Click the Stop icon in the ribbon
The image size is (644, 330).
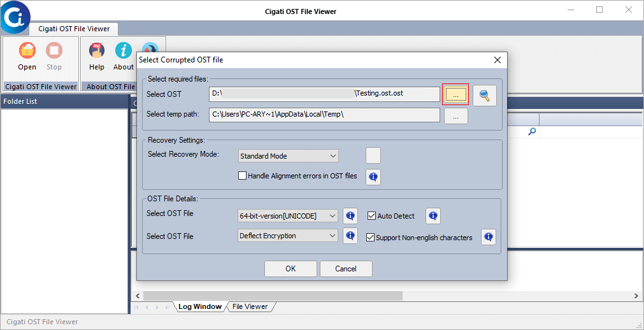[54, 51]
